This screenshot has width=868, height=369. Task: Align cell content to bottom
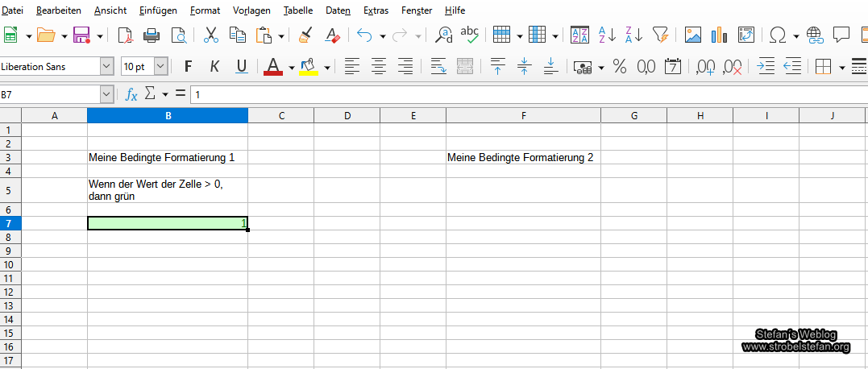click(x=550, y=67)
